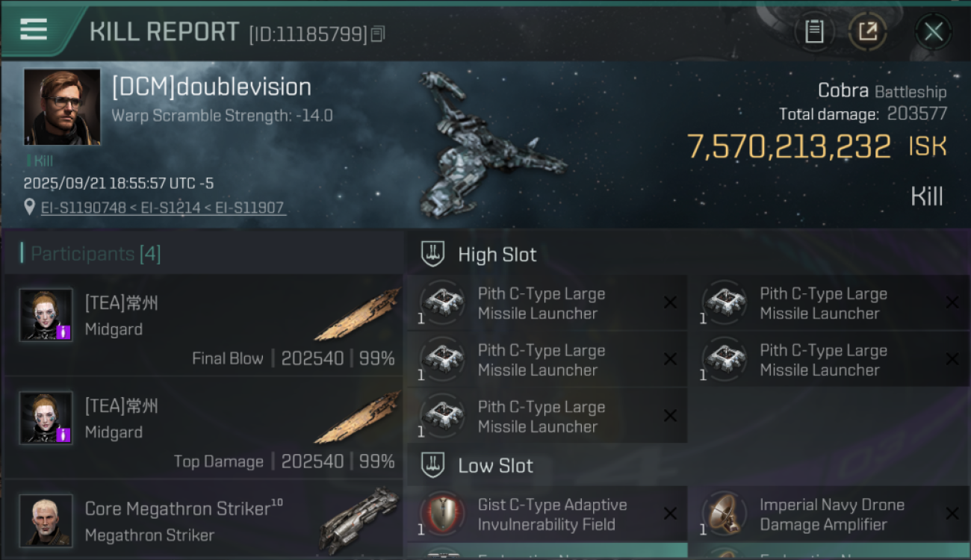Click the Final Blow Midgard ship image
The width and height of the screenshot is (971, 560).
[x=359, y=315]
